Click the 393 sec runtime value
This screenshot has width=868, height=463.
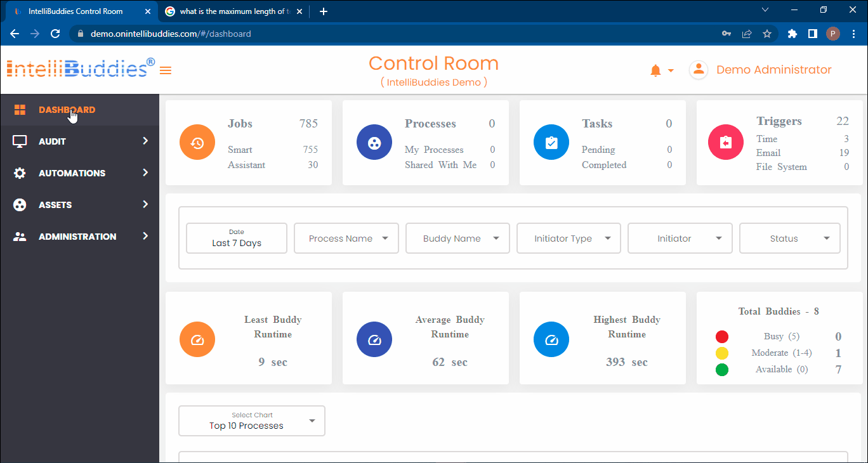pyautogui.click(x=627, y=362)
